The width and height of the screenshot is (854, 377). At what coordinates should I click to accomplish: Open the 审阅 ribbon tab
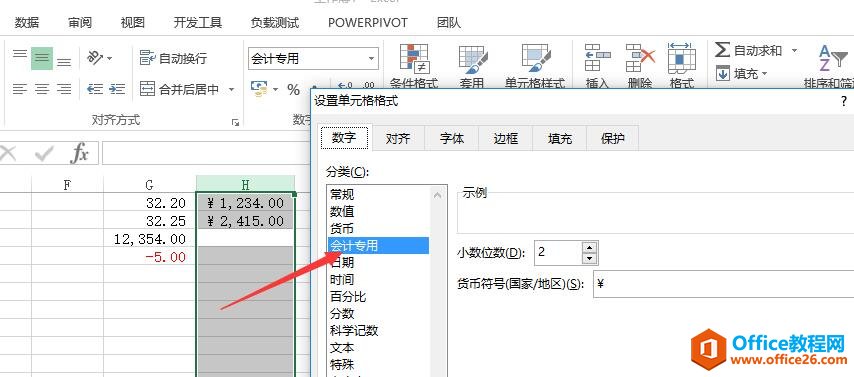point(80,22)
